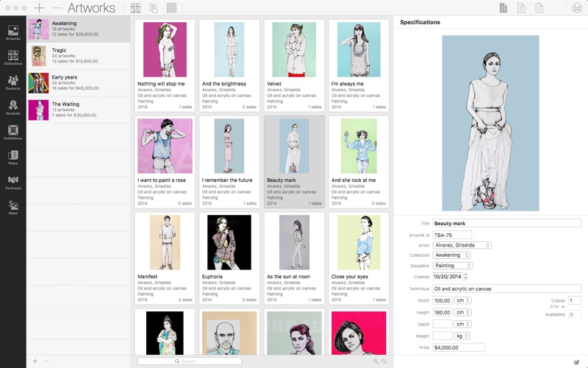588x368 pixels.
Task: Select the bulleted list document icon
Action: pyautogui.click(x=539, y=8)
